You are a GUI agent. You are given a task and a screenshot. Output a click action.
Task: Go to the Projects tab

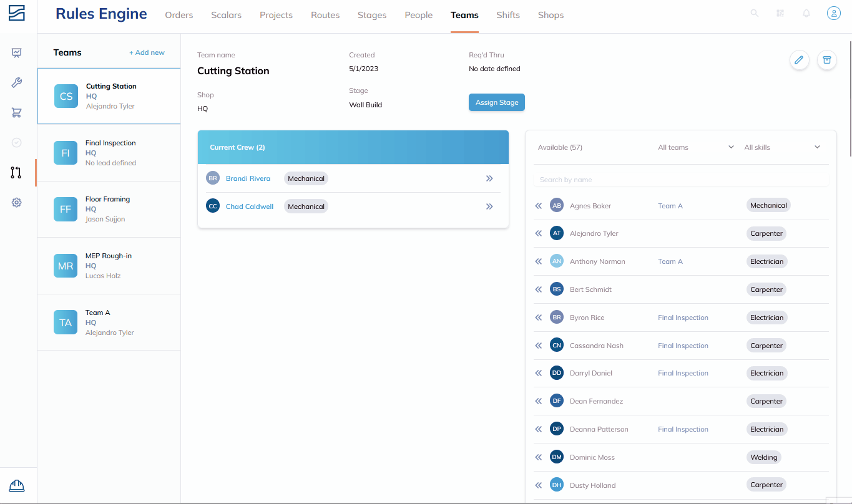pyautogui.click(x=277, y=15)
